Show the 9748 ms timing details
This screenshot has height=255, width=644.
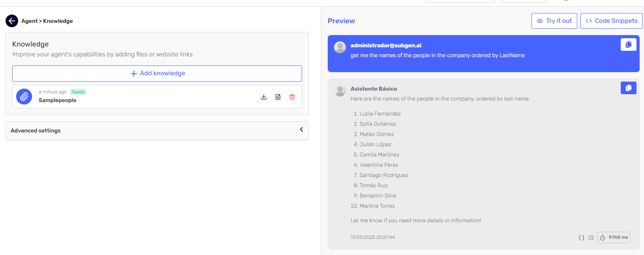tap(614, 237)
